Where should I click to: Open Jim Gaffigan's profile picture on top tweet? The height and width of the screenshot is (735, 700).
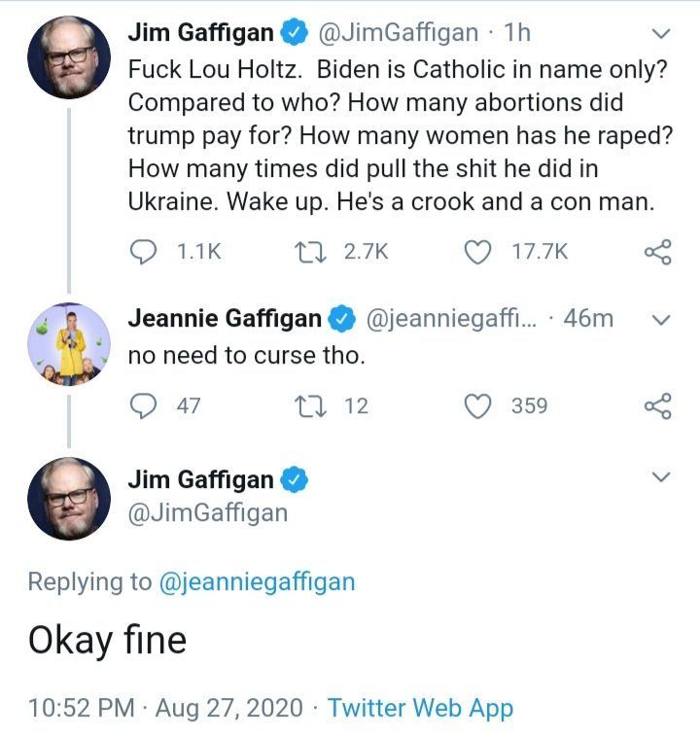click(68, 56)
